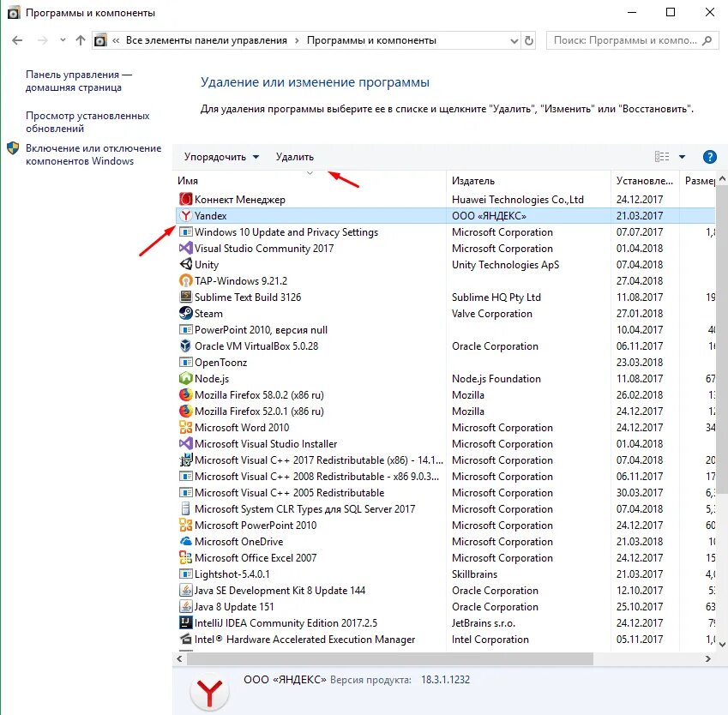728x715 pixels.
Task: Click the Steam program icon
Action: [186, 313]
